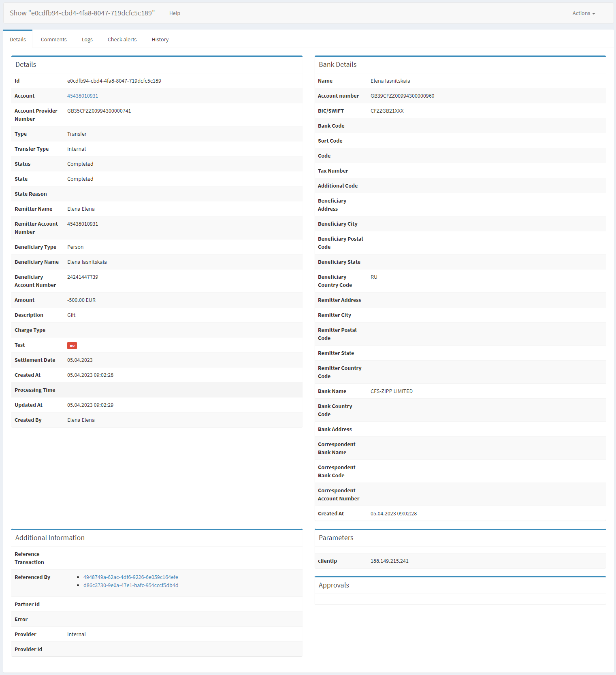The width and height of the screenshot is (616, 675).
Task: Click the red 'no' Test badge
Action: (72, 346)
